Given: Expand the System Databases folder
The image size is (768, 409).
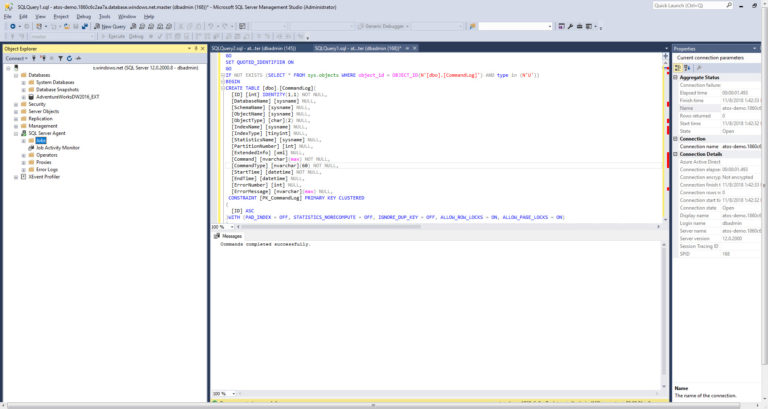Looking at the screenshot, I should [24, 83].
